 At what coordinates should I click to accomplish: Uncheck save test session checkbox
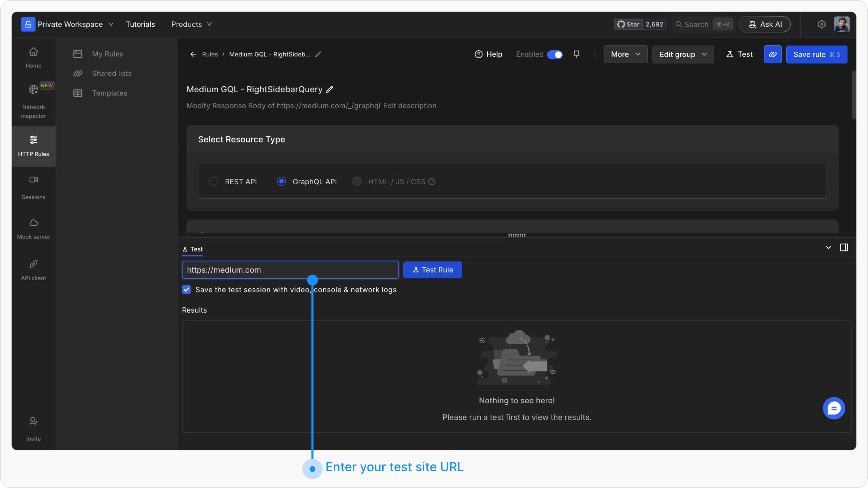(187, 290)
